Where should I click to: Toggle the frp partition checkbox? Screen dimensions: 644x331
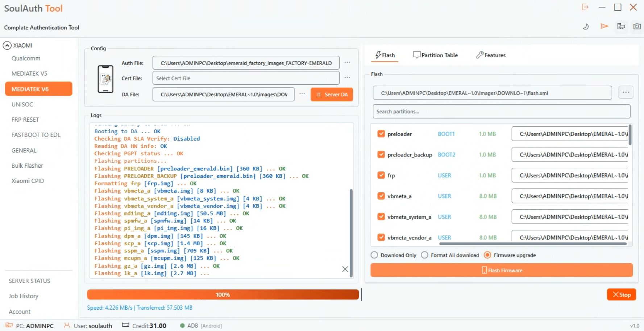381,175
